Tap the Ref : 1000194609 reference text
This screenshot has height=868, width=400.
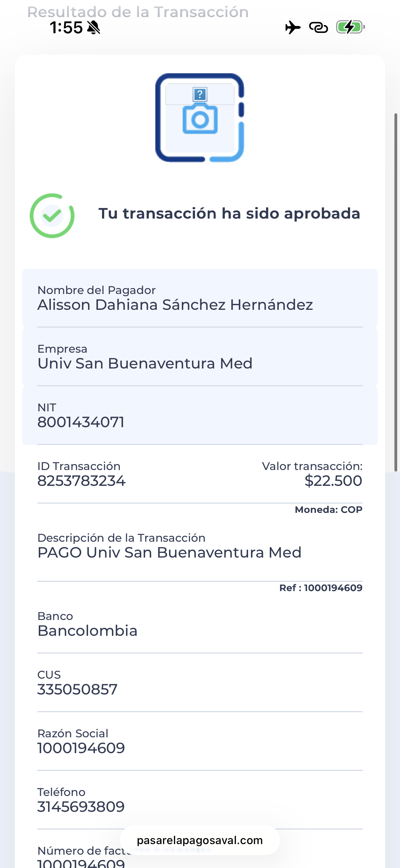click(321, 588)
